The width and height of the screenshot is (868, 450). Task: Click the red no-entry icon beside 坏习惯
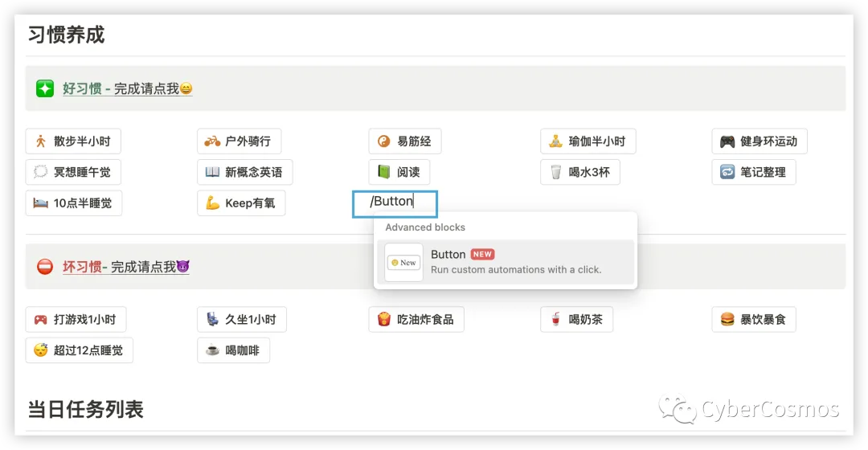pos(45,267)
